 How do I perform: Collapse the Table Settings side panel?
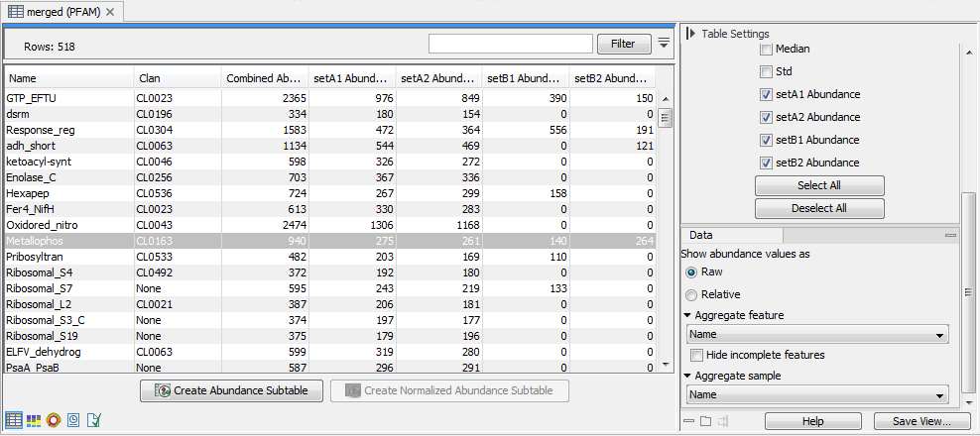[690, 33]
